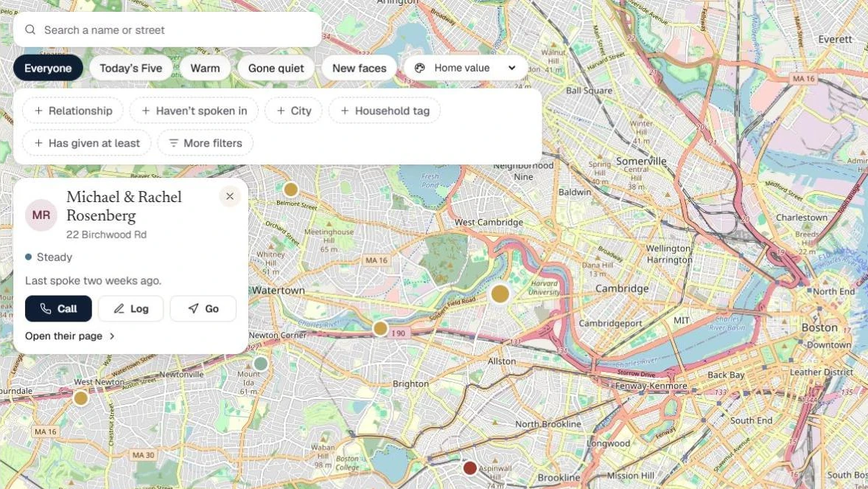Click Go for directions
This screenshot has width=868, height=489.
click(203, 309)
